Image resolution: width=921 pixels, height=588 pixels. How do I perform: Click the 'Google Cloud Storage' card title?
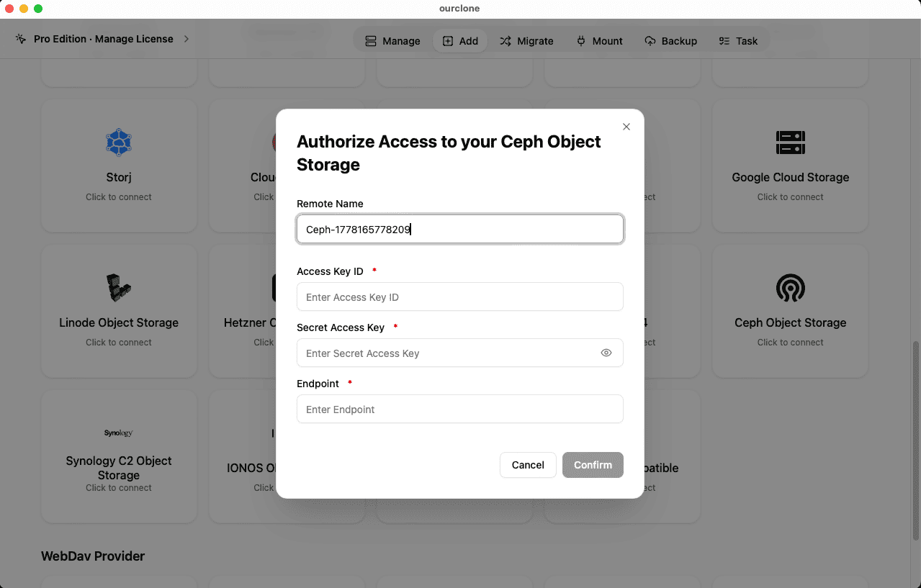click(x=790, y=177)
